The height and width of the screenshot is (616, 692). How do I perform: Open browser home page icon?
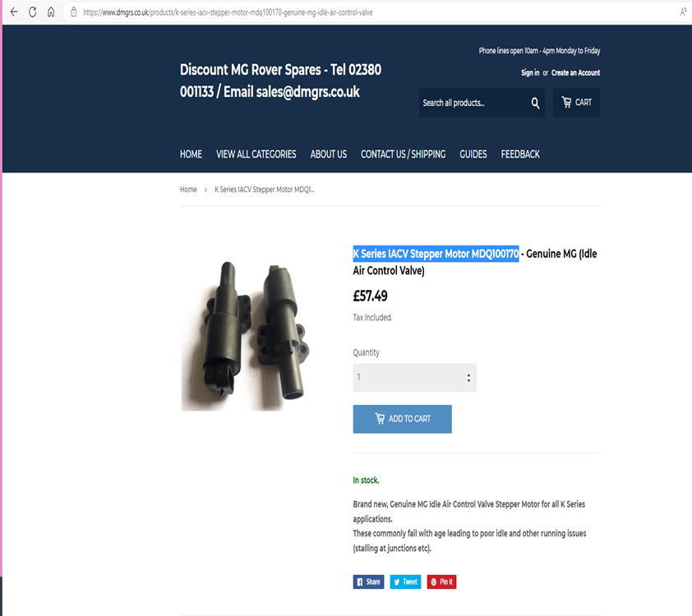coord(51,11)
